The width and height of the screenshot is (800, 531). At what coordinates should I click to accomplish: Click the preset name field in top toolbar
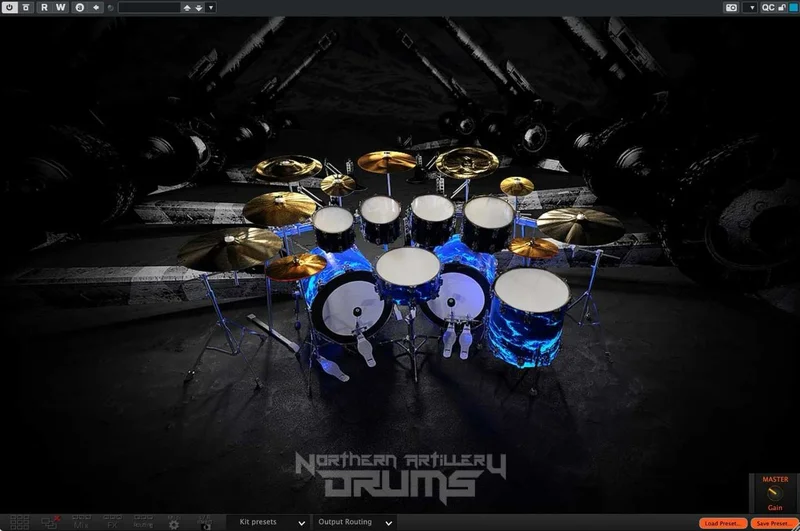149,7
